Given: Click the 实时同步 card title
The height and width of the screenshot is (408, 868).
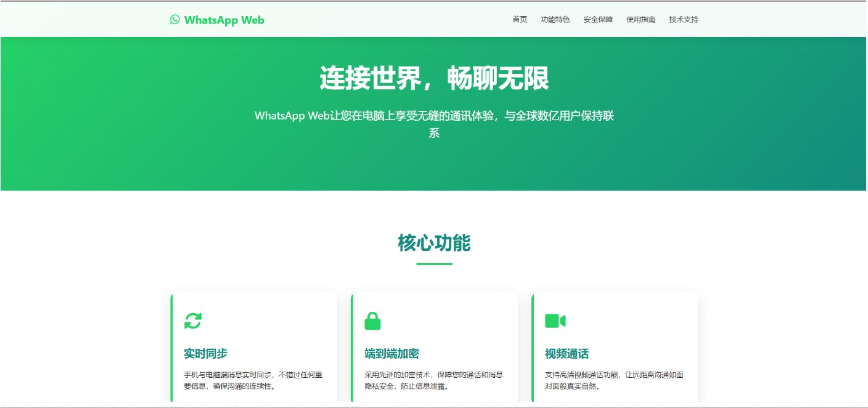Looking at the screenshot, I should (x=205, y=354).
